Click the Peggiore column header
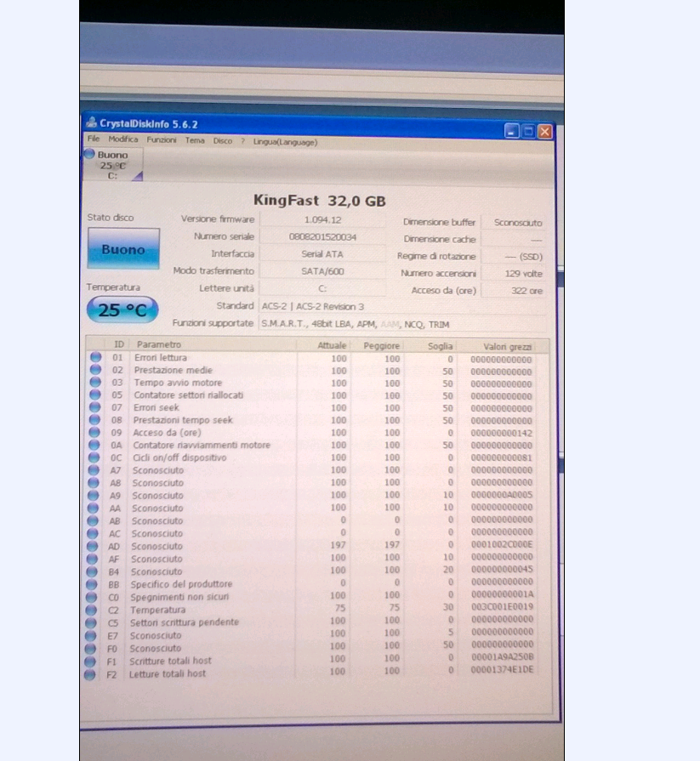 pyautogui.click(x=378, y=345)
